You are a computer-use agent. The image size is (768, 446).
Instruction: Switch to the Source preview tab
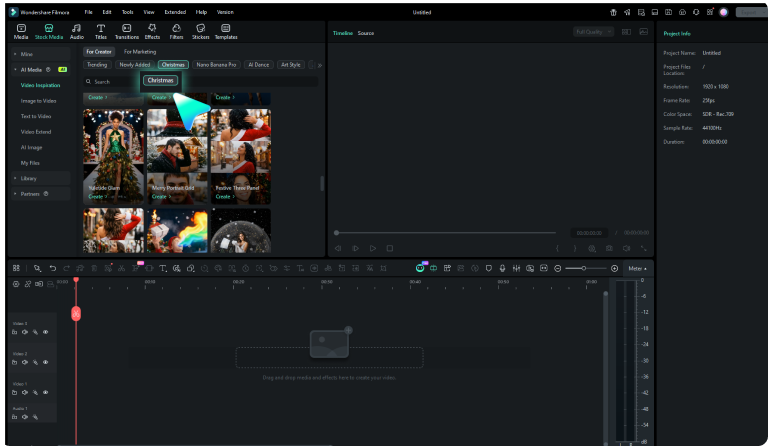(x=365, y=33)
